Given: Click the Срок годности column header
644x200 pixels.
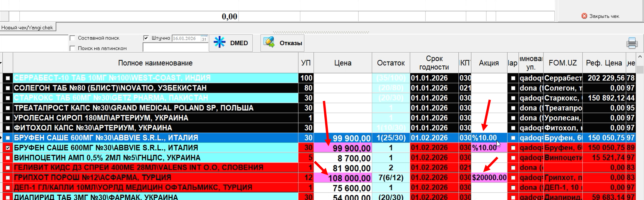Looking at the screenshot, I should (434, 63).
